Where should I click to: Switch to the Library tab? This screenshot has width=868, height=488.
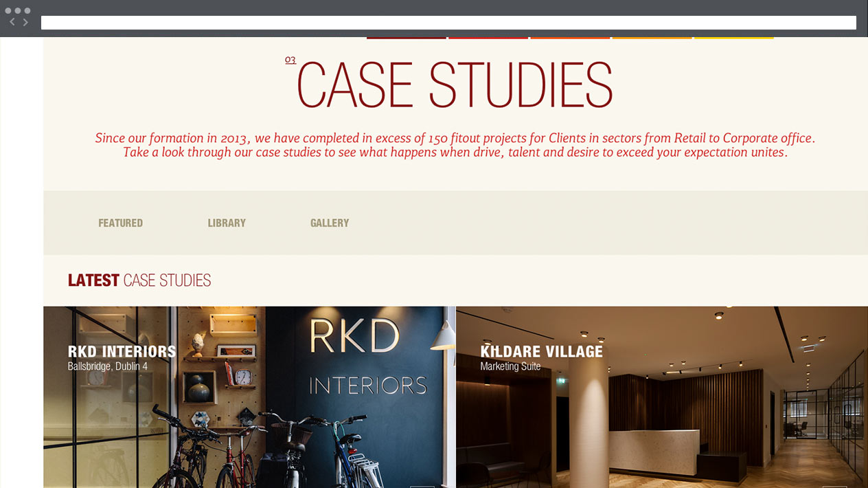coord(227,223)
